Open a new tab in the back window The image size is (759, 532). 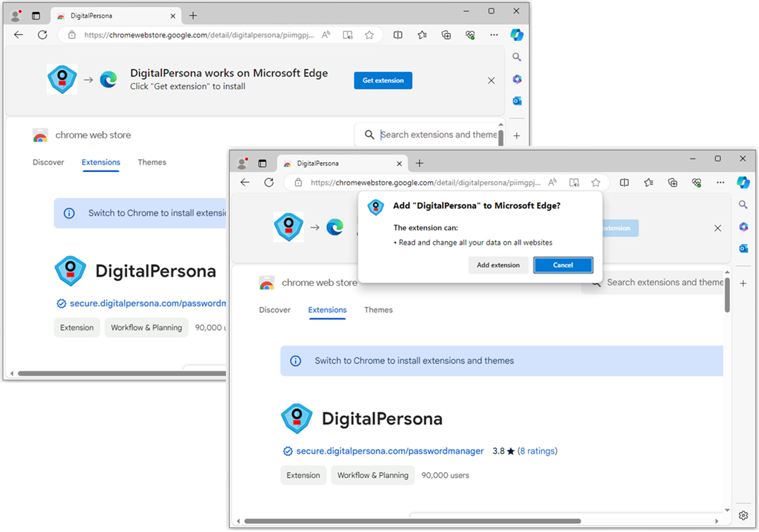click(193, 16)
